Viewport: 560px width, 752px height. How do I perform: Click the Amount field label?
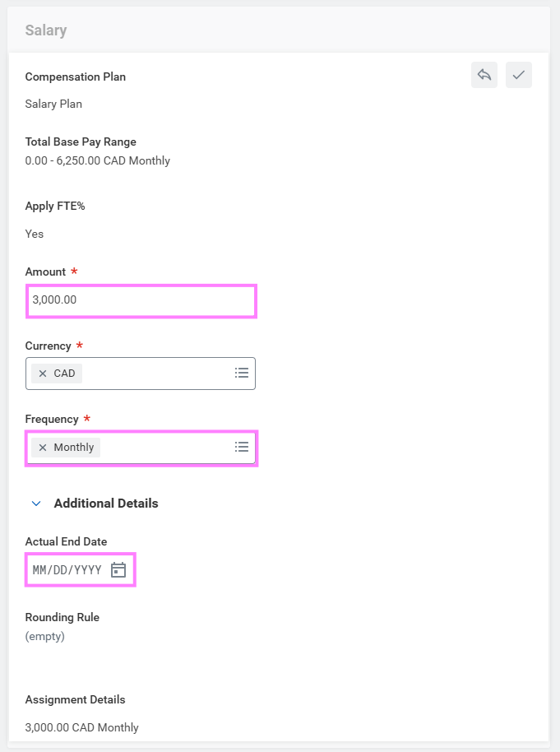click(45, 272)
